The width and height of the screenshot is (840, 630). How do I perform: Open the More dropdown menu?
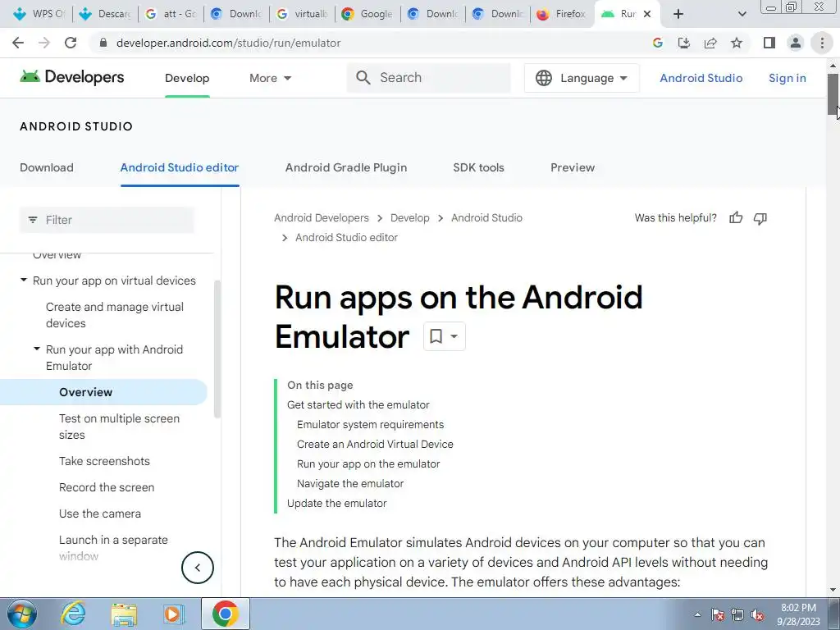click(x=271, y=78)
